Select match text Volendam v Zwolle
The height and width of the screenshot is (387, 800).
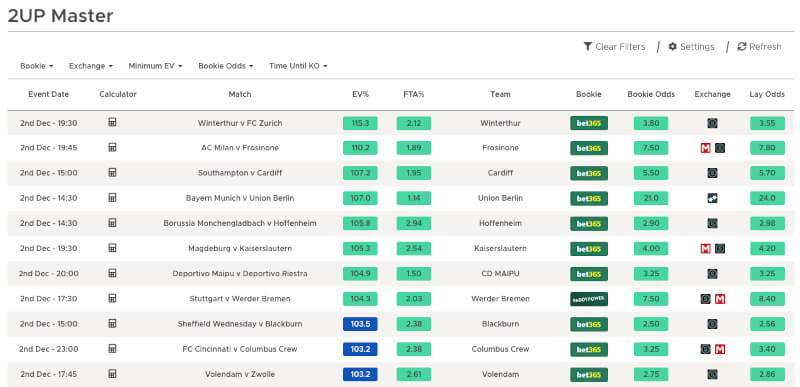(x=240, y=374)
